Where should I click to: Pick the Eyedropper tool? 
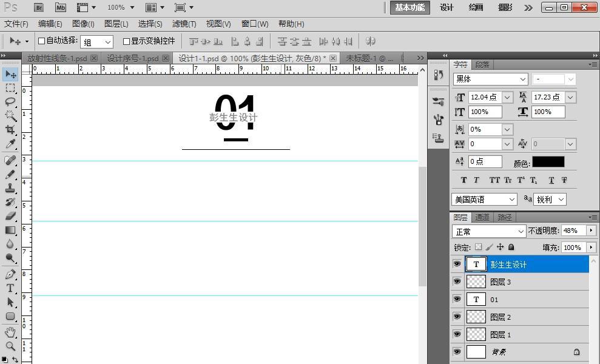coord(10,144)
